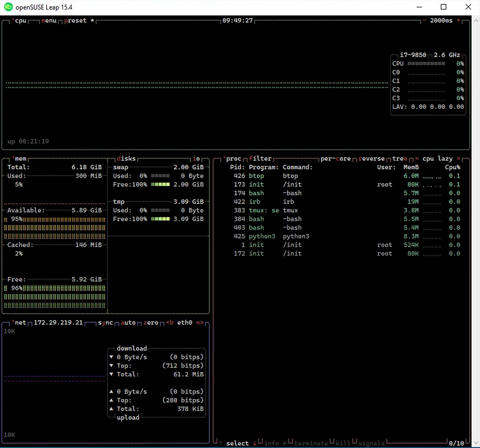Toggle the net box label

coord(20,323)
